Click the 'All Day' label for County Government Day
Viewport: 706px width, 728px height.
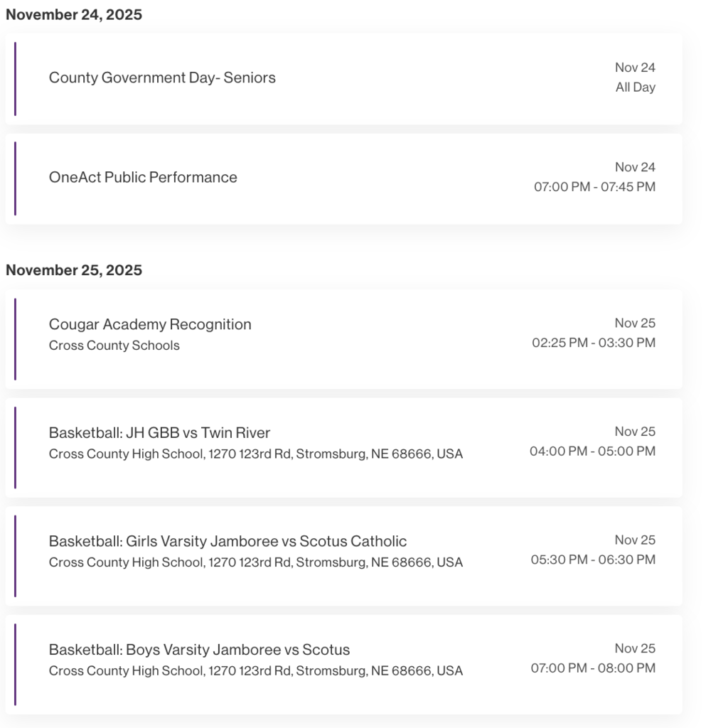(635, 87)
